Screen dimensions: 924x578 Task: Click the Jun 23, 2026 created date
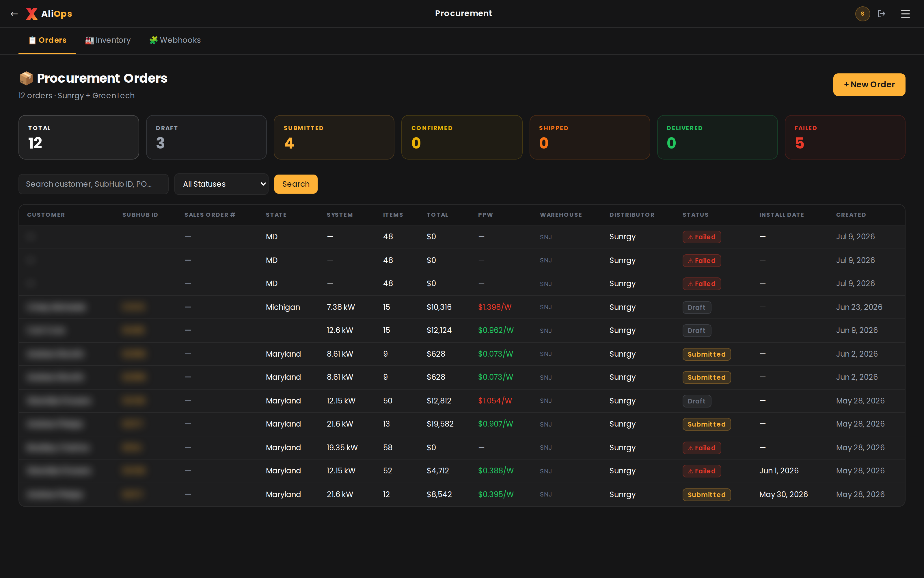click(x=859, y=307)
